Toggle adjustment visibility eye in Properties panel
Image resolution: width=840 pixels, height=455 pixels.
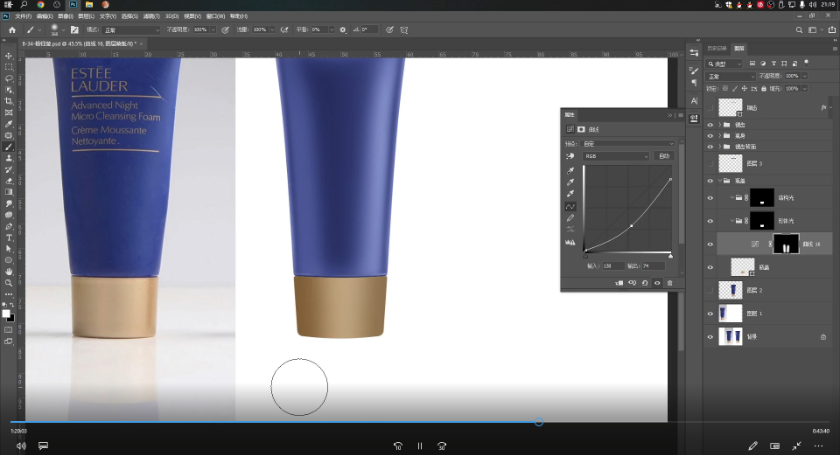click(x=657, y=283)
